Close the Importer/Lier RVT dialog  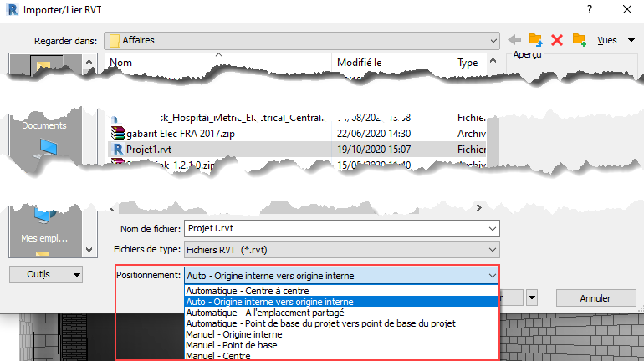point(627,9)
